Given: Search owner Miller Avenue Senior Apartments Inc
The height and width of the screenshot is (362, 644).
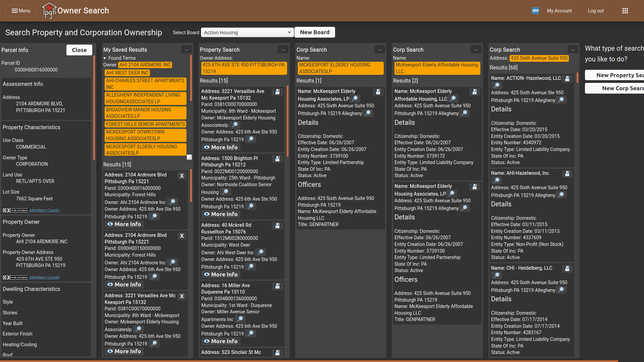Looking at the screenshot, I should coord(240,319).
